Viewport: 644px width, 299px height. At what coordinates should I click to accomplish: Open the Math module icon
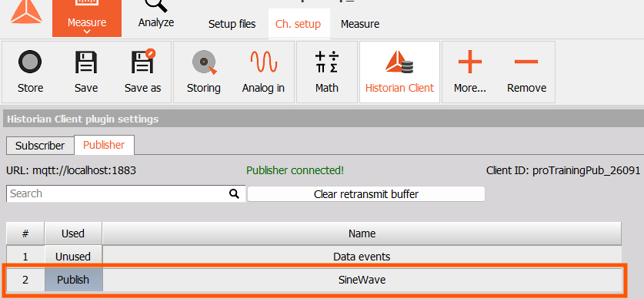327,62
